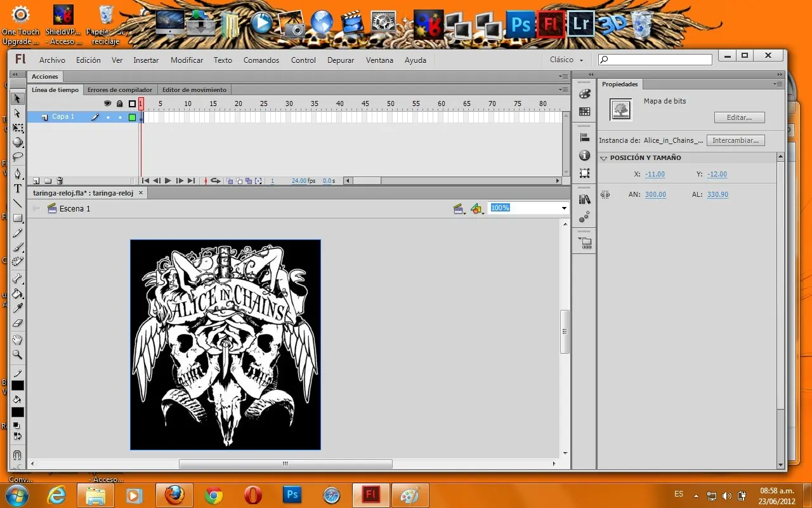Screen dimensions: 812x508
Task: Collapse POSICIÓN Y TAMAÑO section
Action: tap(604, 158)
